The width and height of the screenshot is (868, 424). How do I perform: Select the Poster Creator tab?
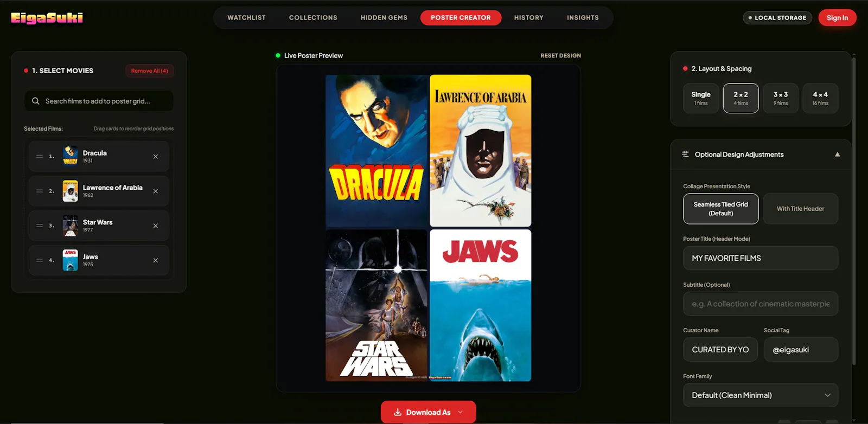[461, 18]
